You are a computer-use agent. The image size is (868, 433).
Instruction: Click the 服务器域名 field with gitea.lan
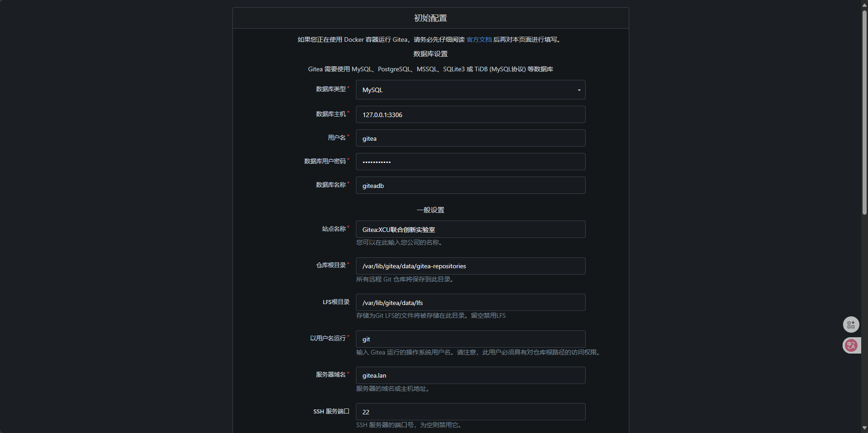[x=470, y=375]
